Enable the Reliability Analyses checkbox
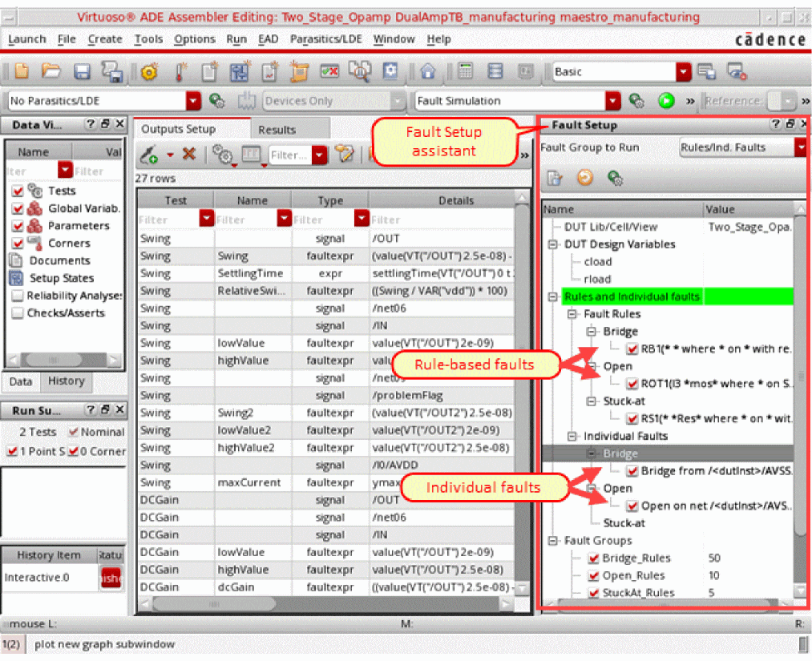812x661 pixels. tap(18, 296)
